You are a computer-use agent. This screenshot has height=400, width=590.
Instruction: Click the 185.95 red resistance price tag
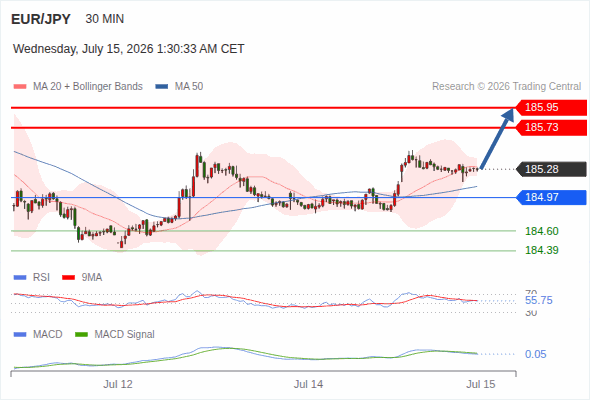551,108
